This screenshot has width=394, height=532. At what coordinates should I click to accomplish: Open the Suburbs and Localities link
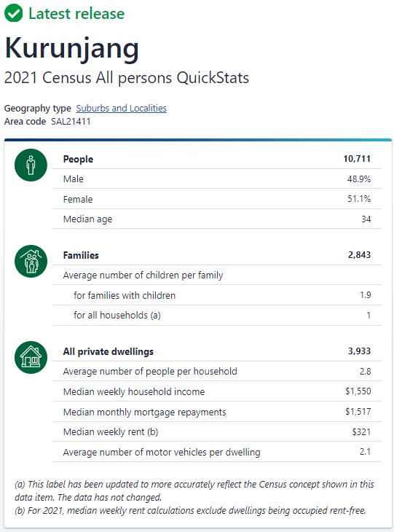tap(121, 109)
